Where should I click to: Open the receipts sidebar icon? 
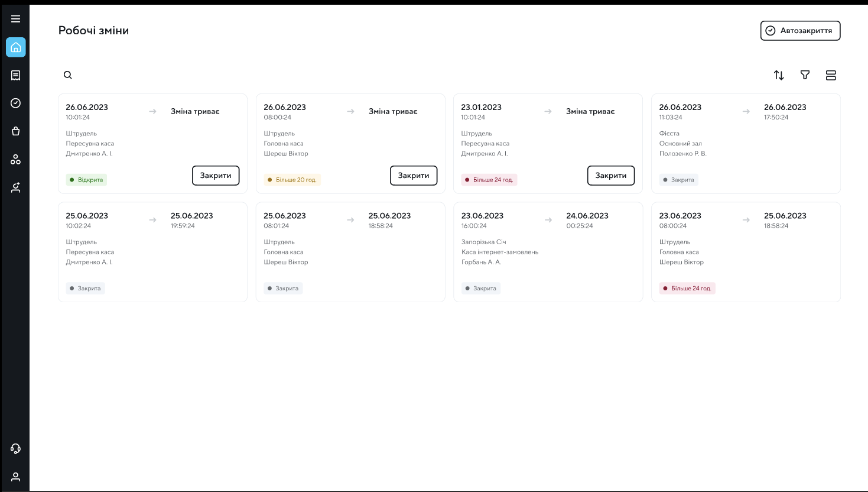[16, 75]
